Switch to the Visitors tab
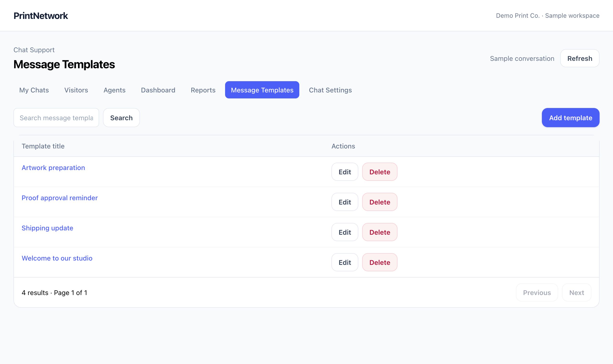The width and height of the screenshot is (613, 364). tap(76, 90)
